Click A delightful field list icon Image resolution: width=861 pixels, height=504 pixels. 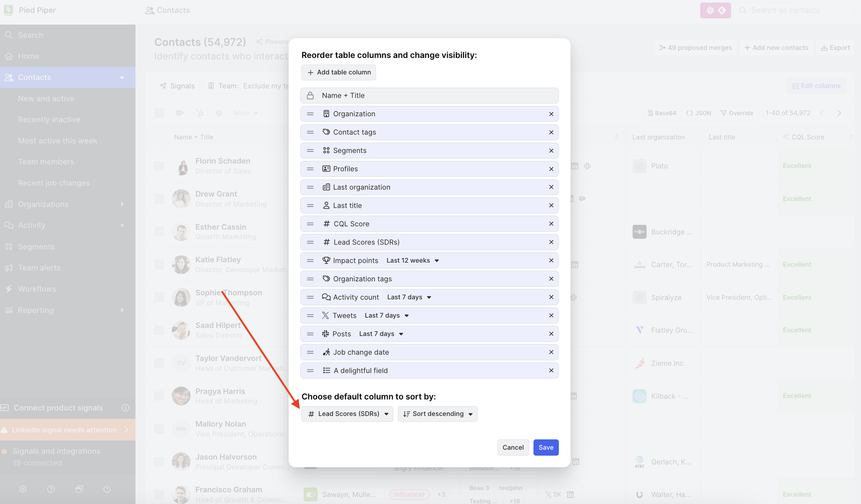(326, 370)
